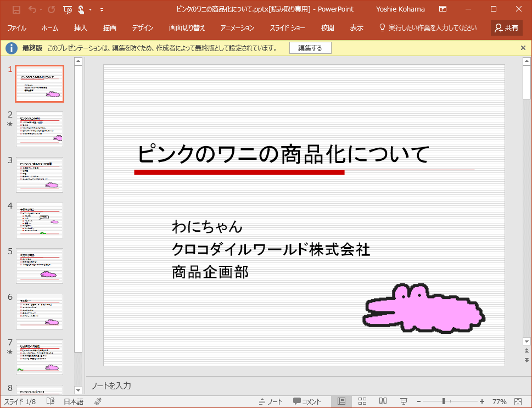Image resolution: width=532 pixels, height=408 pixels.
Task: Expand Customize Quick Access Toolbar dropdown
Action: pyautogui.click(x=102, y=9)
